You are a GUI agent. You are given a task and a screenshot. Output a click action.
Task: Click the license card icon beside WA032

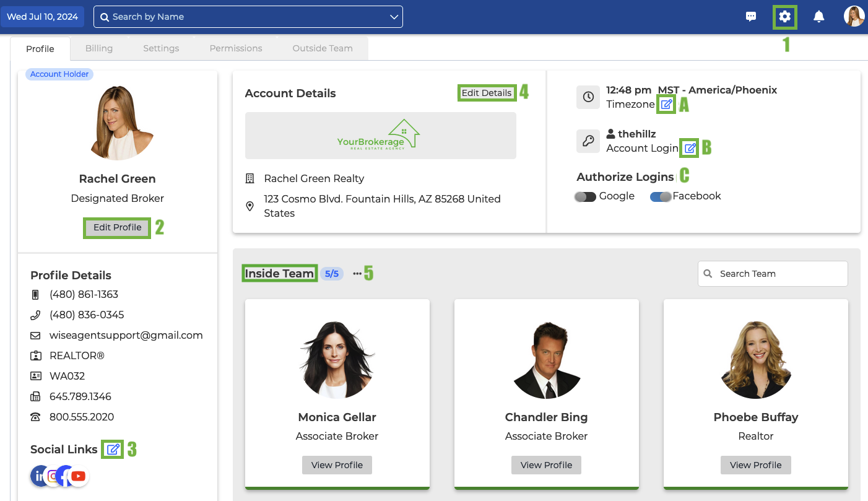(x=35, y=376)
